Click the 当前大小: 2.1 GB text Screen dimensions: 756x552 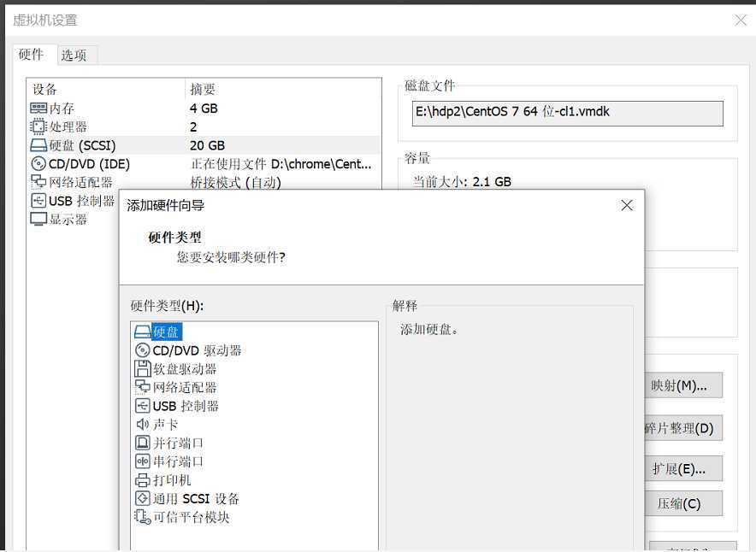[462, 182]
